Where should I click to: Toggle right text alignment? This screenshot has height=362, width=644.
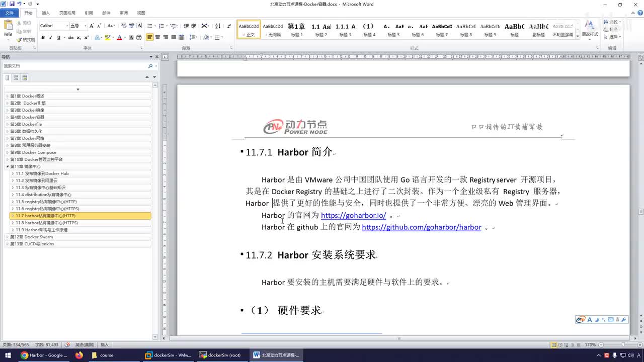[x=166, y=37]
